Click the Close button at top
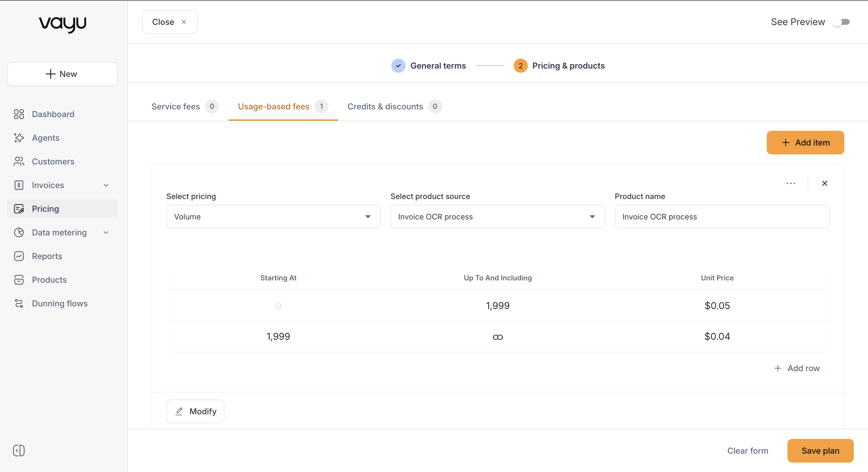868x472 pixels. (x=170, y=22)
